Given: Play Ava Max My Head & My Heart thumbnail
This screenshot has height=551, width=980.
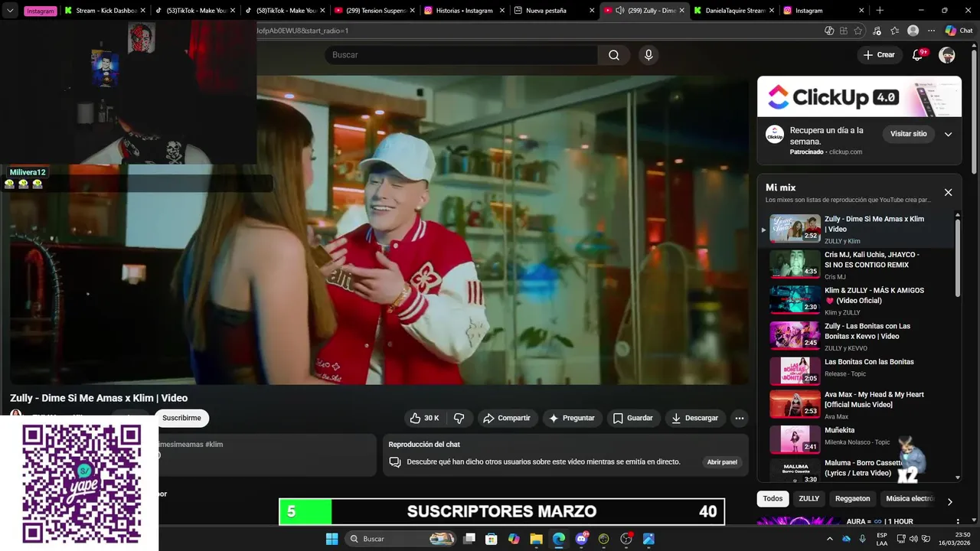Looking at the screenshot, I should click(x=795, y=405).
